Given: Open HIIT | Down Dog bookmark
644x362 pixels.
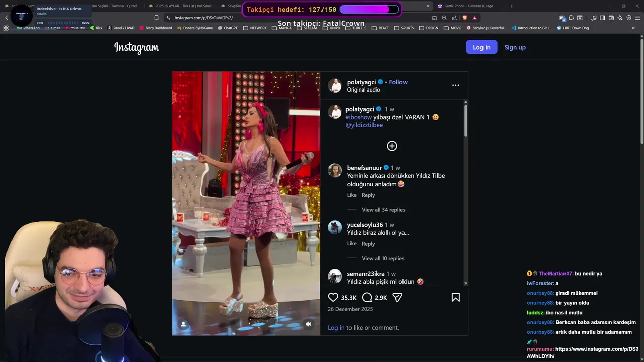Looking at the screenshot, I should [x=573, y=28].
